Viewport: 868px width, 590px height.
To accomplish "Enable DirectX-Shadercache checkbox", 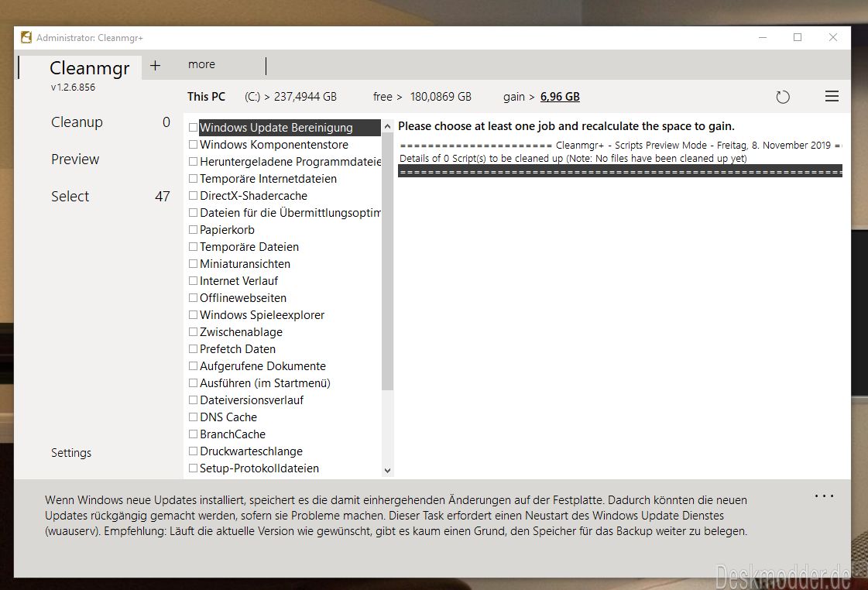I will click(x=194, y=195).
